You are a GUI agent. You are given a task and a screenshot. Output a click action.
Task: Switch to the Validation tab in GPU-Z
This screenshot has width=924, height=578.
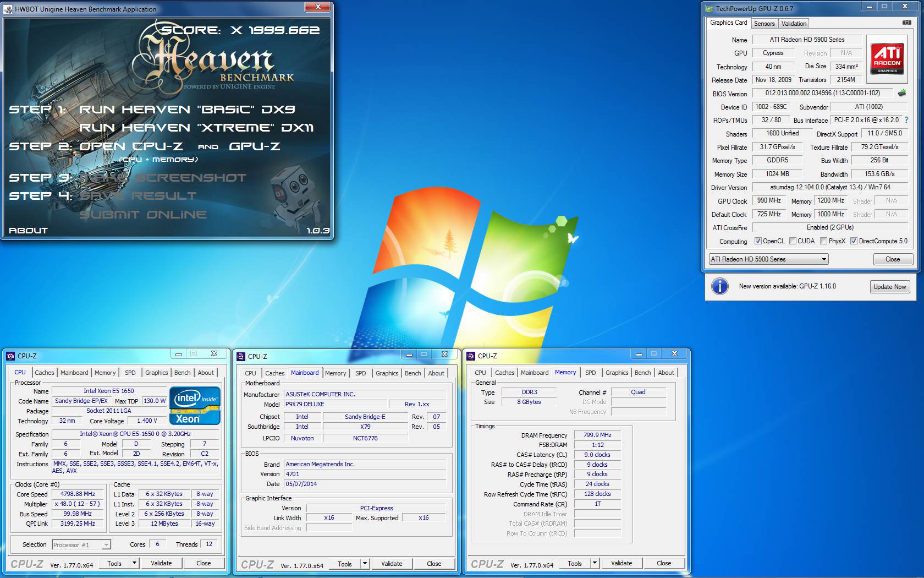[794, 24]
